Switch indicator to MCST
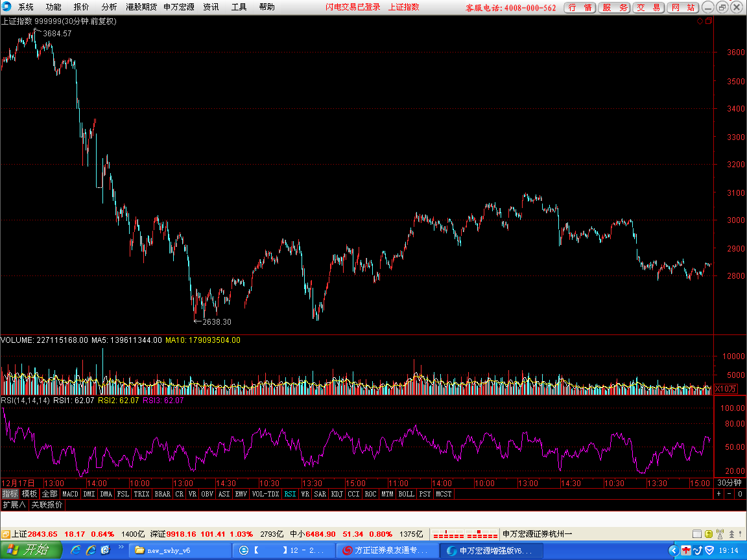Screen dimensions: 747x560 [444, 494]
